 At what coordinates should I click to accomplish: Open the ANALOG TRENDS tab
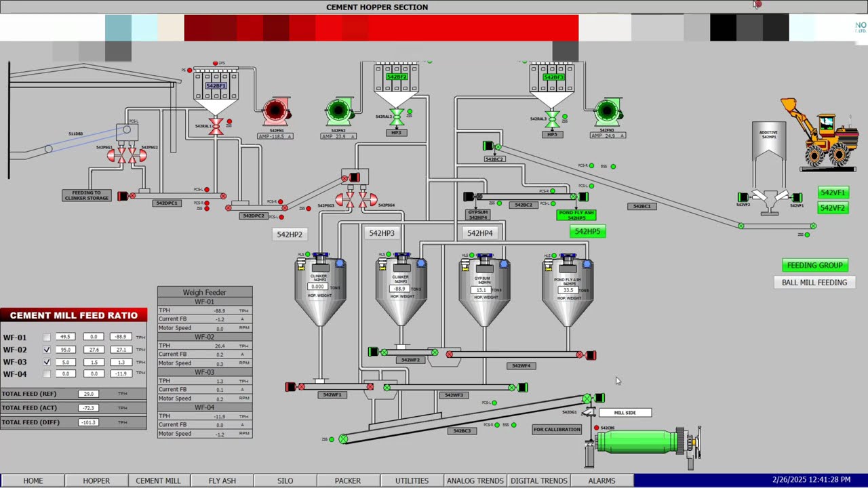[475, 481]
